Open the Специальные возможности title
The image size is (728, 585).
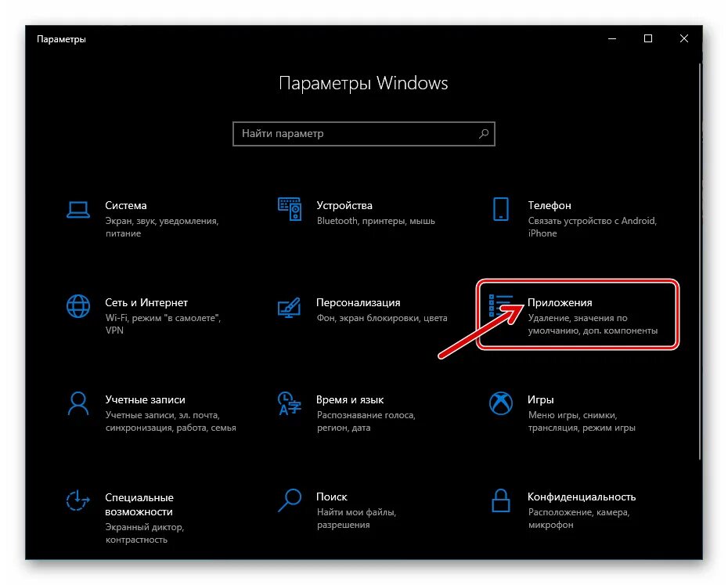point(139,504)
